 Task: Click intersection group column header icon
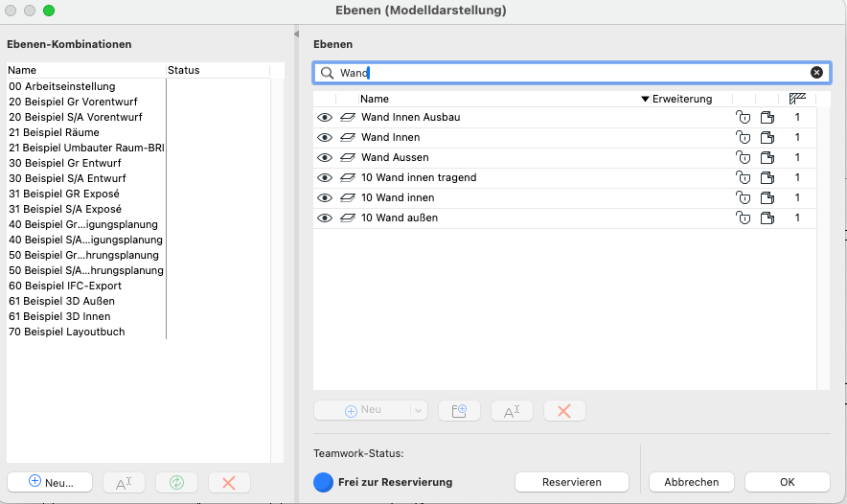click(797, 99)
